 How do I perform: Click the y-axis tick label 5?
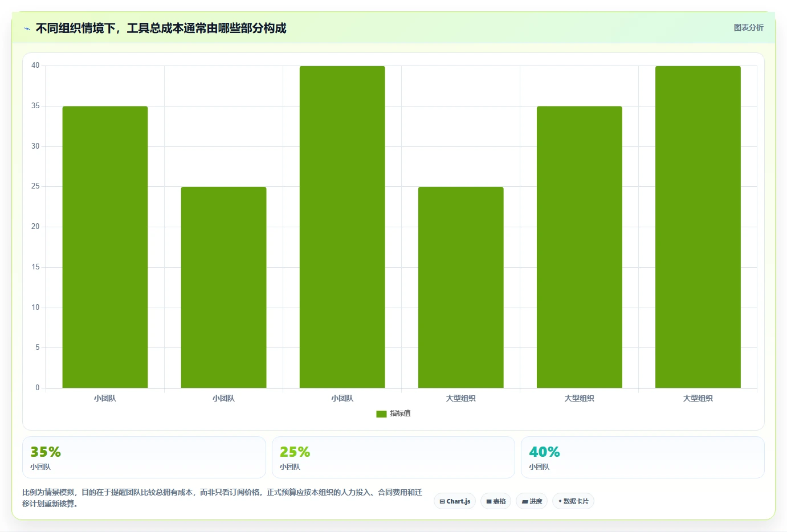38,347
